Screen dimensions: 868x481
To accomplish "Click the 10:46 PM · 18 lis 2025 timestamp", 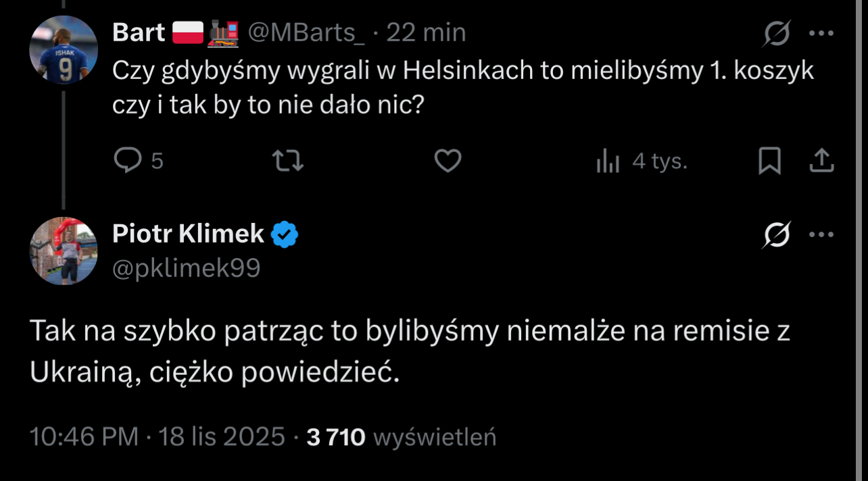I will (157, 437).
